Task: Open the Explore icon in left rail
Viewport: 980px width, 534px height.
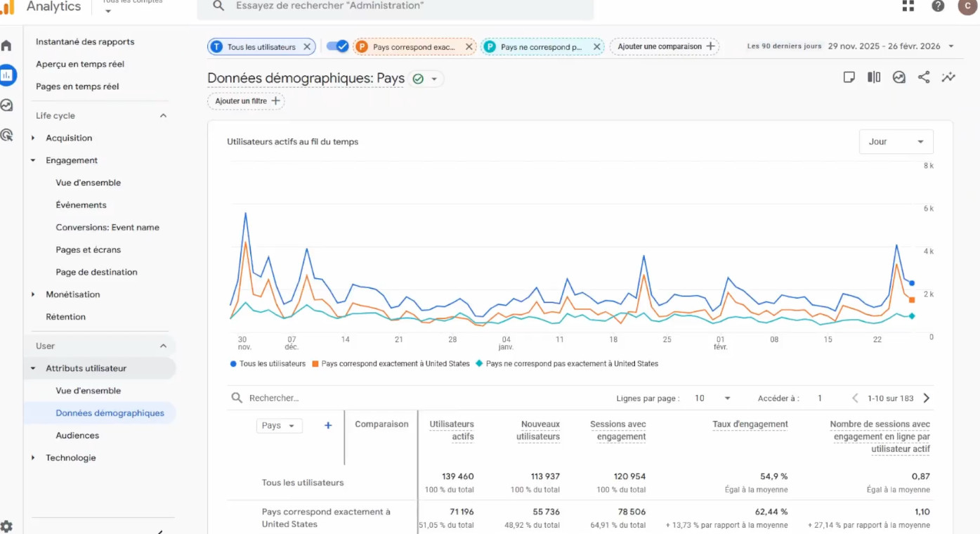Action: [6, 105]
